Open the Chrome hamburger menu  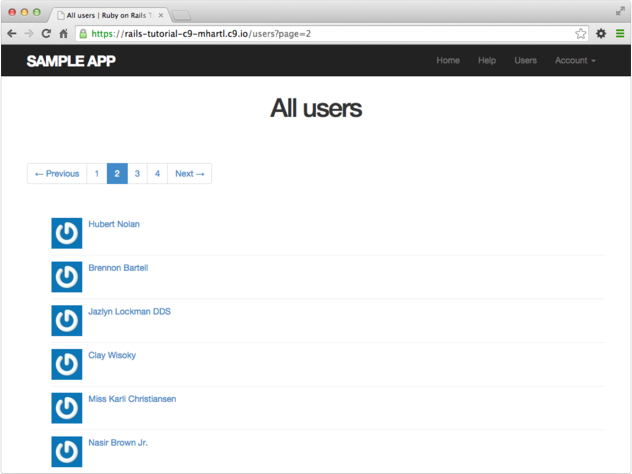click(620, 33)
